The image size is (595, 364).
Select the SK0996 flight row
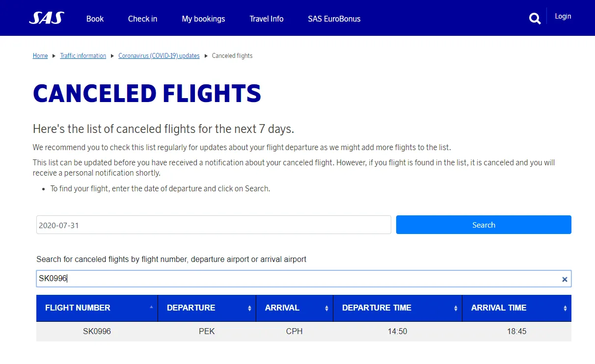[x=303, y=332]
